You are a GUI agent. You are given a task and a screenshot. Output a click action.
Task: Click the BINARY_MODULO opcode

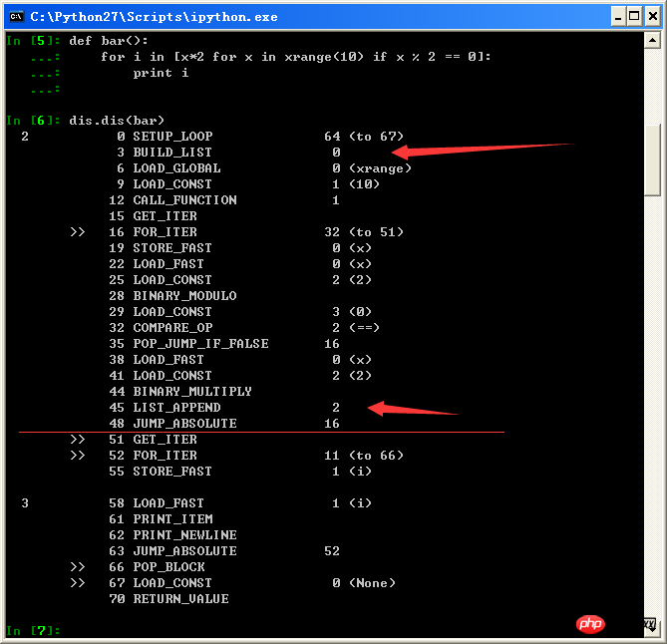point(184,296)
